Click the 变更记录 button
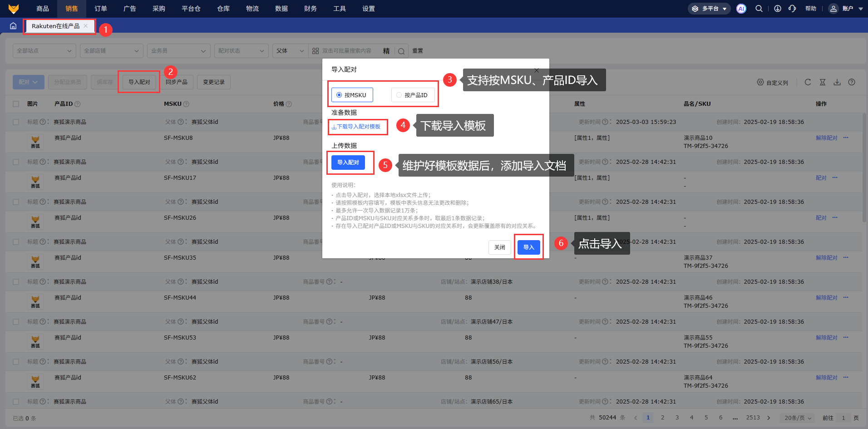Image resolution: width=868 pixels, height=429 pixels. [214, 82]
